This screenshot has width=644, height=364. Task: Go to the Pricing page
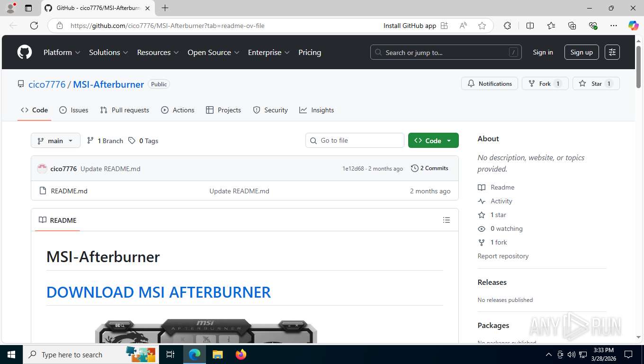[x=310, y=52]
